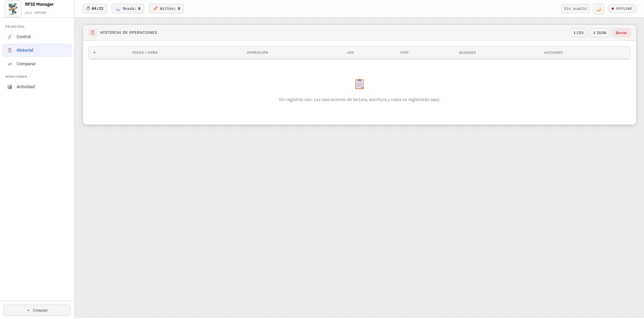Select the Control icon in the sidebar

point(10,36)
